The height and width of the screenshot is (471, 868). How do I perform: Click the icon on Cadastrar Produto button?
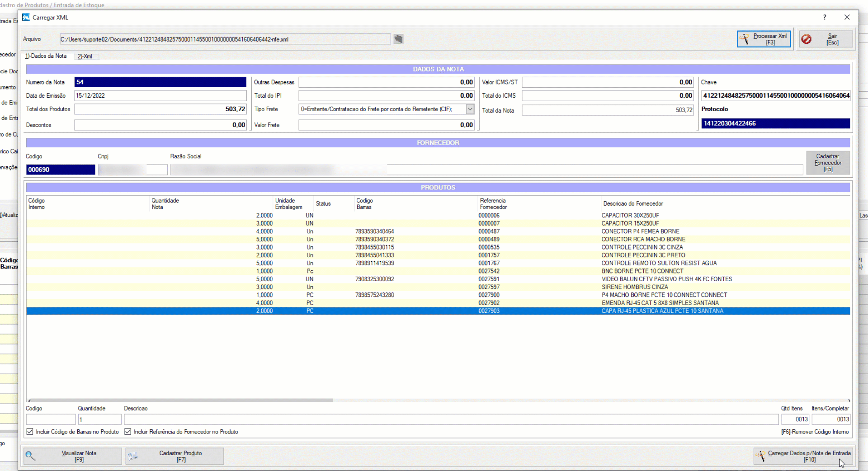pyautogui.click(x=132, y=456)
